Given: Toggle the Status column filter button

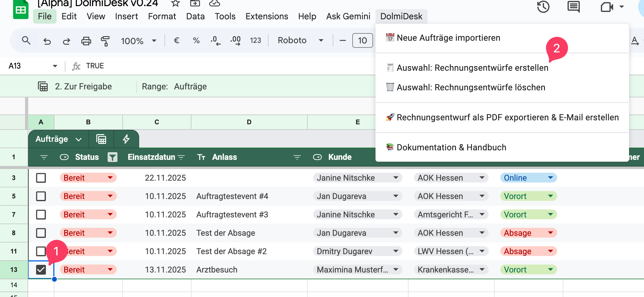Looking at the screenshot, I should tap(113, 157).
